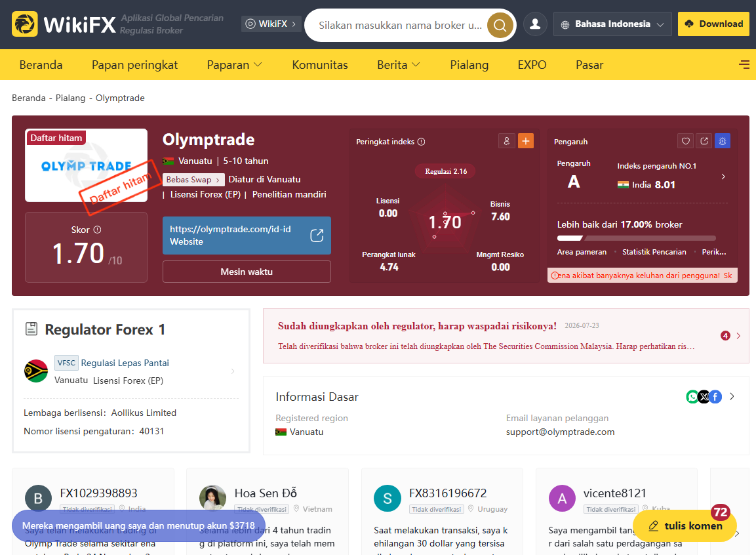Expand the regulator warning chevron arrow
756x555 pixels.
click(x=739, y=336)
